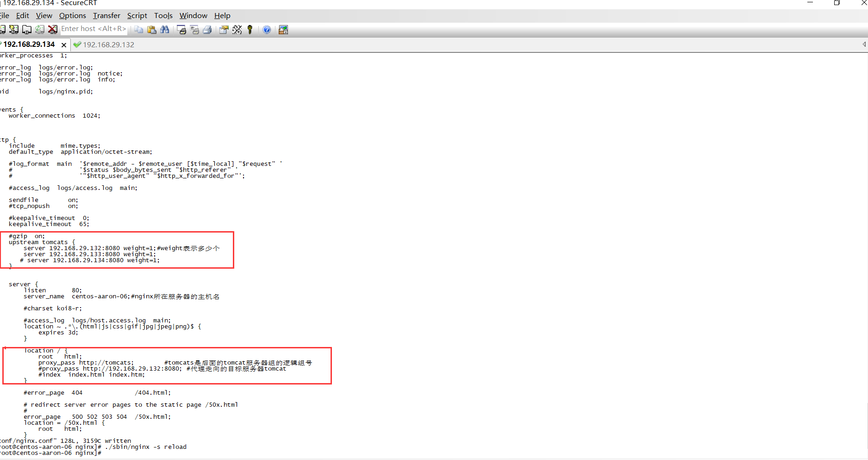Click the '#index index.html index.htm;' line
This screenshot has height=460, width=868.
coord(92,375)
